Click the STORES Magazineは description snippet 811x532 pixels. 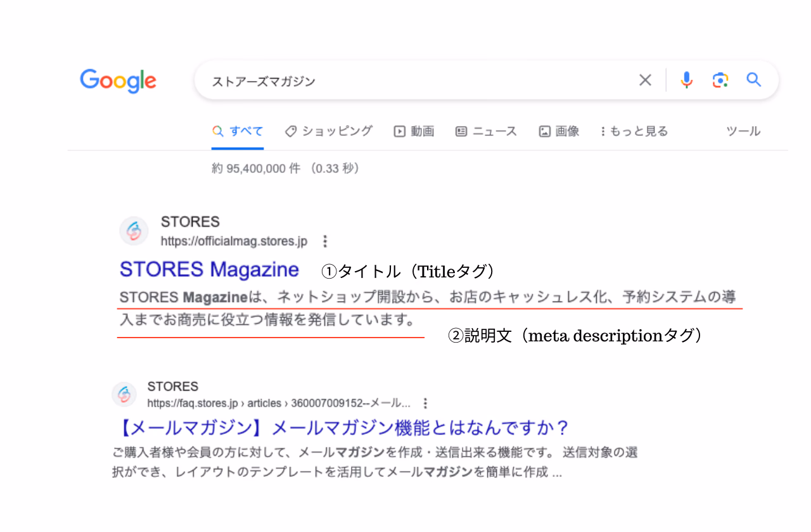(x=428, y=308)
